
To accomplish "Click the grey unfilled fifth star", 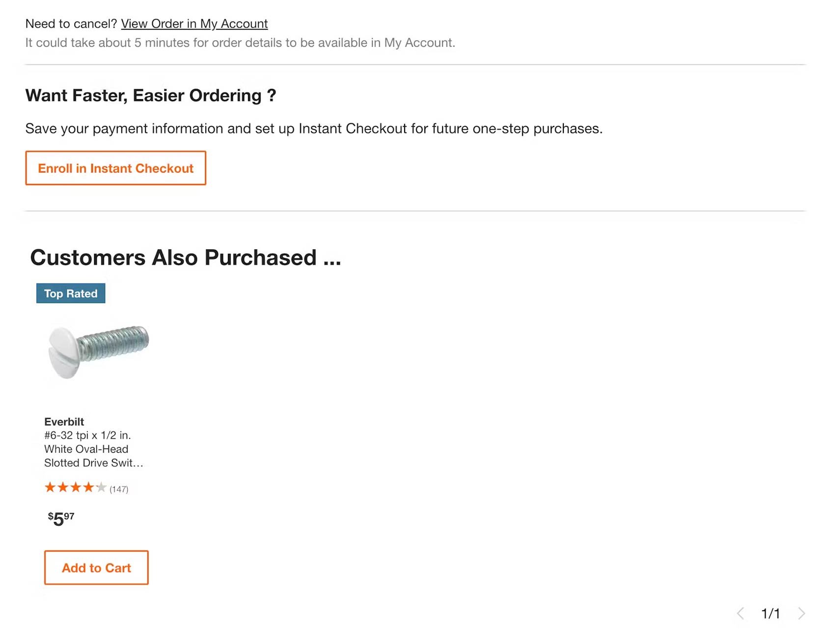I will click(102, 487).
